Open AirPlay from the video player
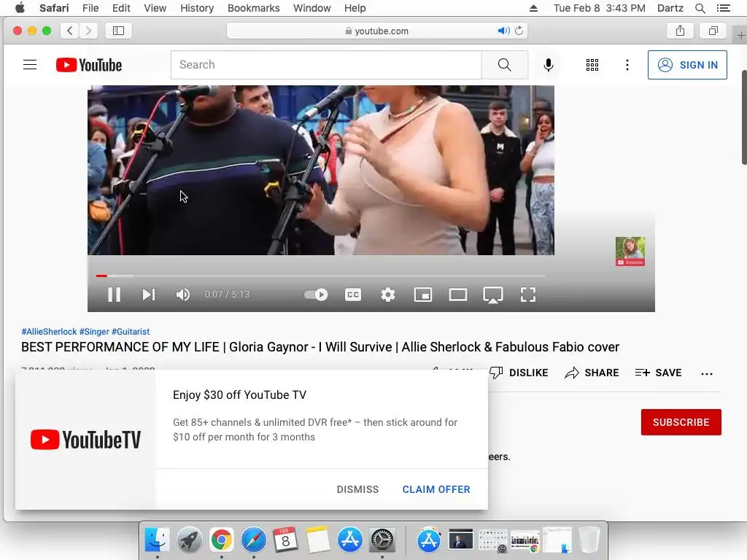Screen dimensions: 747x560 492,295
